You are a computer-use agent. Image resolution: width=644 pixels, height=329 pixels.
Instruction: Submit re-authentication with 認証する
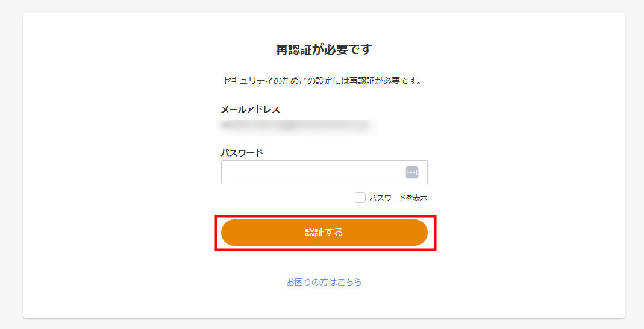[x=324, y=233]
